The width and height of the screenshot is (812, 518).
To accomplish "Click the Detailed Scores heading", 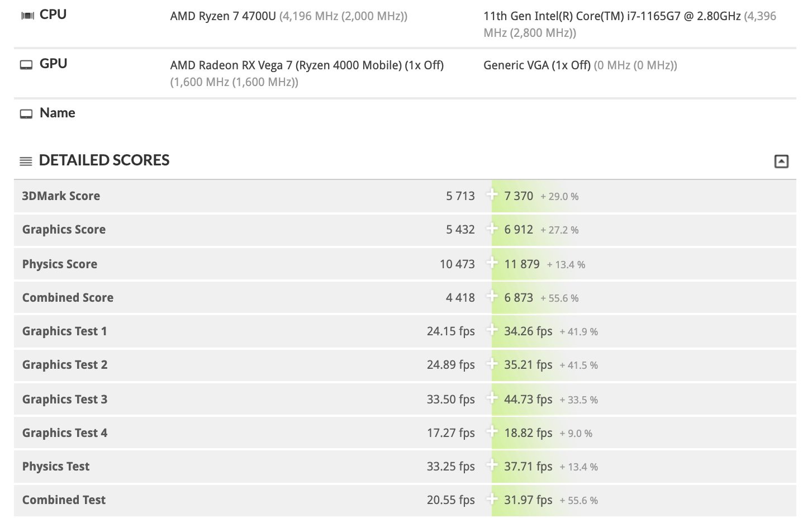I will 104,160.
